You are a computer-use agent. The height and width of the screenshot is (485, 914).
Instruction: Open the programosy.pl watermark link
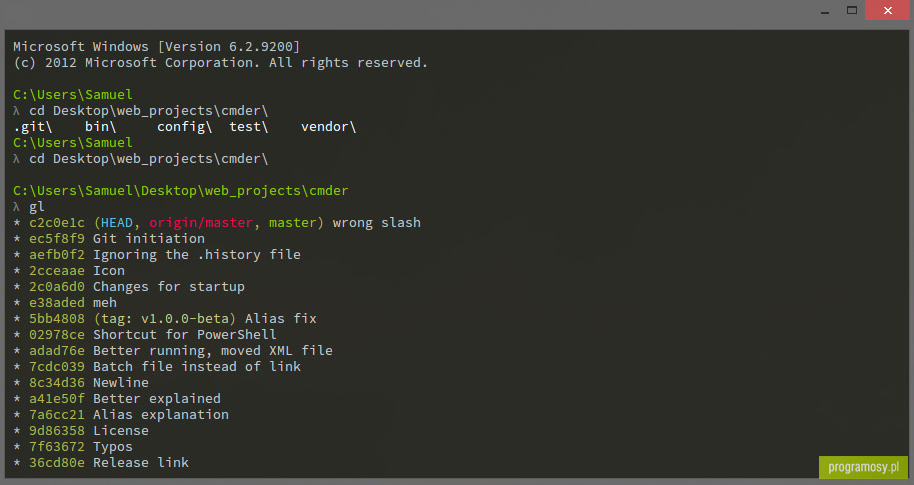(863, 468)
